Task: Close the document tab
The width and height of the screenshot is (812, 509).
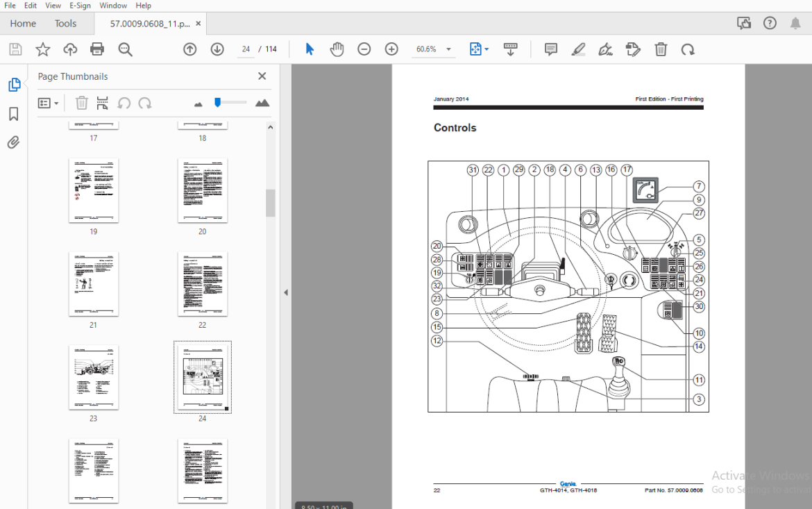Action: (198, 24)
